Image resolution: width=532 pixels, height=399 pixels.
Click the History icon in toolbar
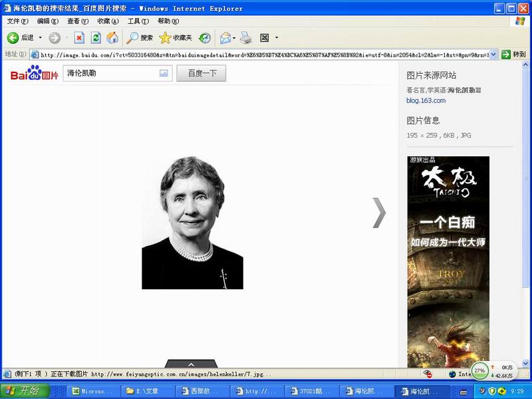pyautogui.click(x=205, y=38)
